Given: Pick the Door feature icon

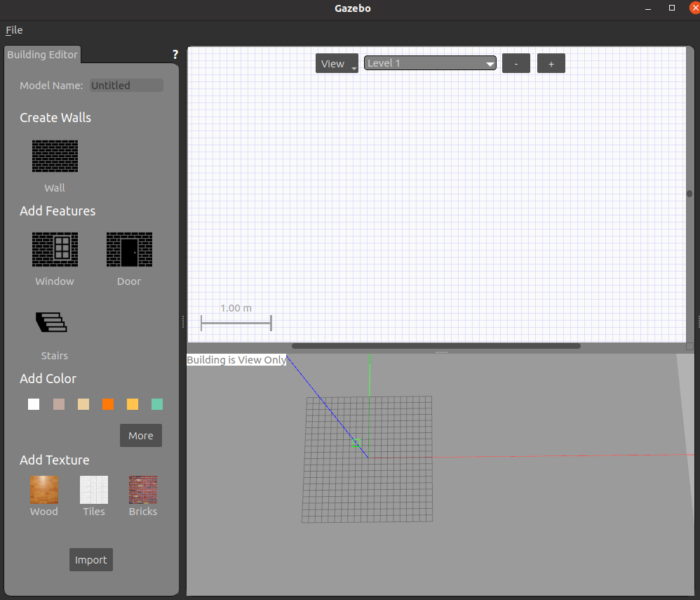Looking at the screenshot, I should (x=129, y=250).
